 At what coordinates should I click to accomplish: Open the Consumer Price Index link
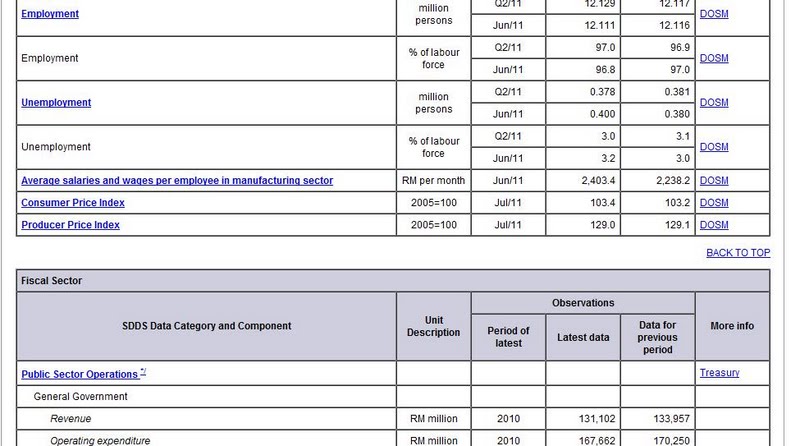[x=73, y=203]
